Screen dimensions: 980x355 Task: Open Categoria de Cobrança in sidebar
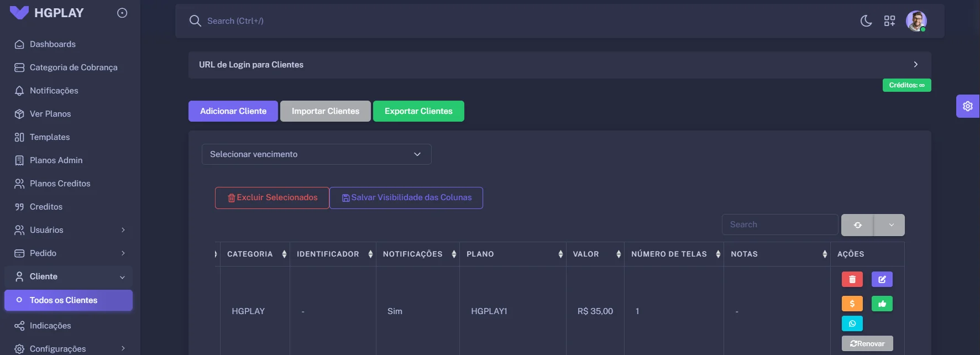coord(73,67)
